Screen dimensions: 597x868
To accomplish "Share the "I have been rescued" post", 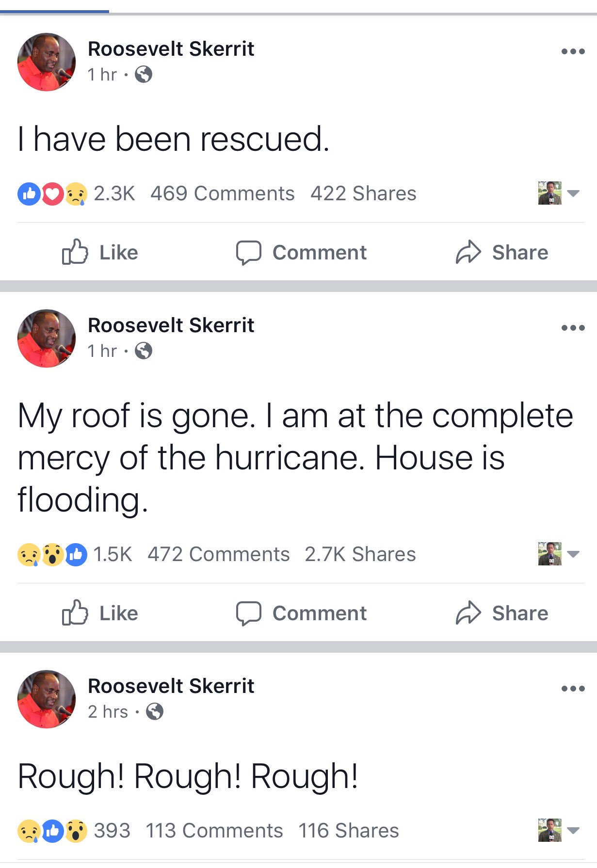I will pos(501,253).
